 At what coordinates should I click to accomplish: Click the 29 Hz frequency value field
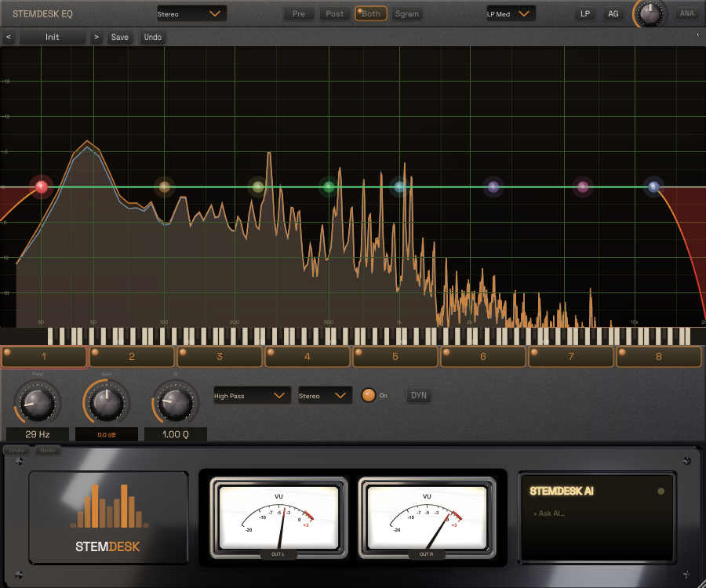[38, 434]
